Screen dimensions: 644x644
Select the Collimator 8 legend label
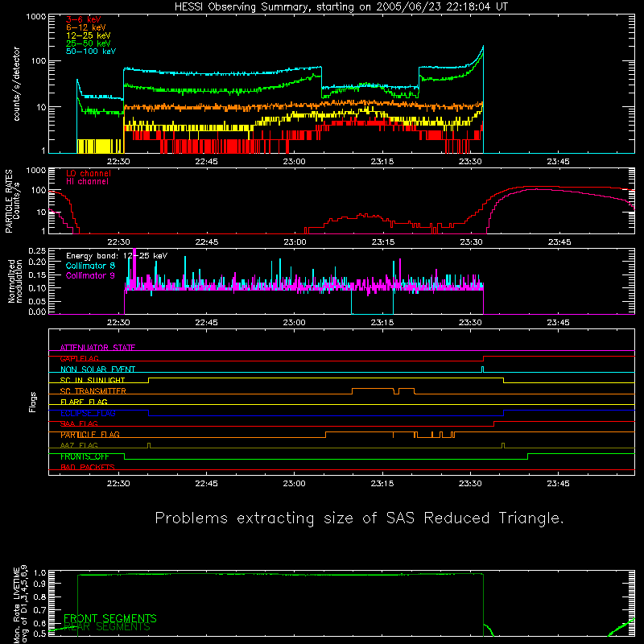point(90,266)
